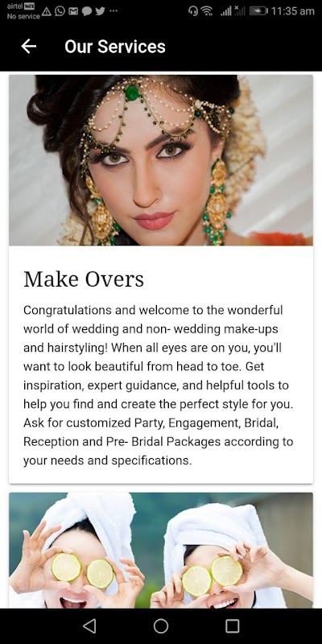Go back using the header arrow
The width and height of the screenshot is (322, 644).
[29, 47]
